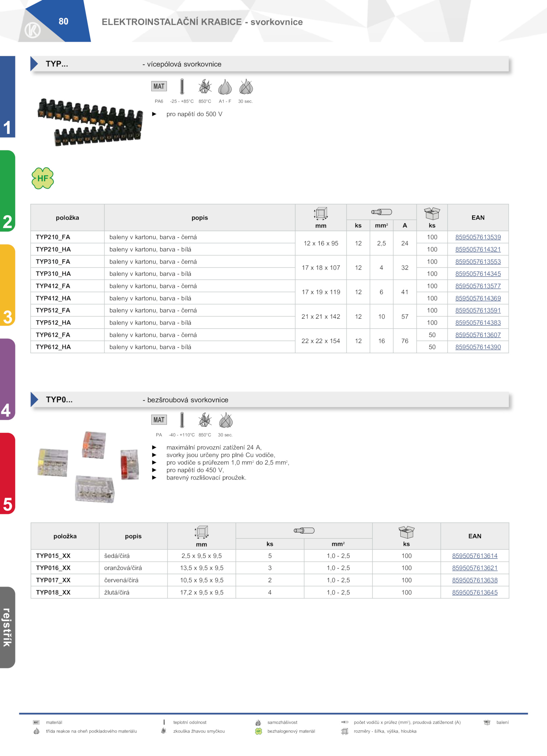547x756 pixels.
Task: Click the legend icon next to 'materiál'
Action: (36, 722)
